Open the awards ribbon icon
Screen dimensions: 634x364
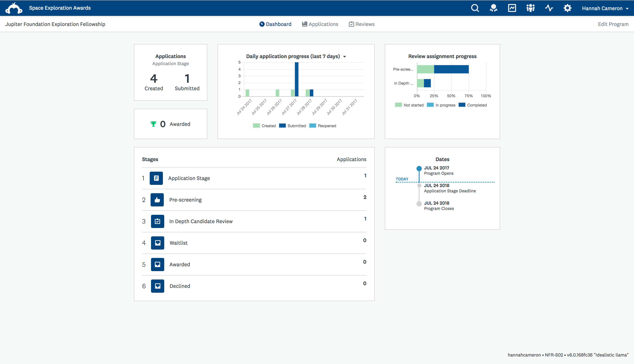493,8
